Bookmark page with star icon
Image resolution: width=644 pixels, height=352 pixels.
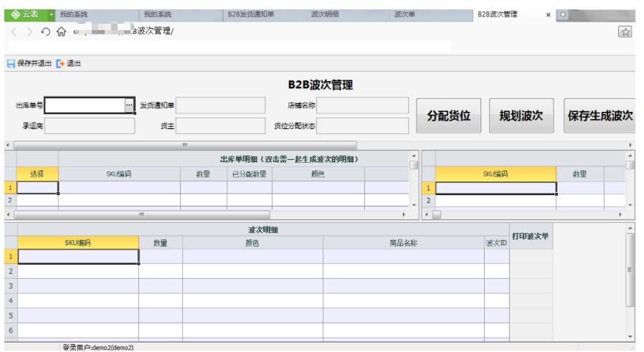pyautogui.click(x=625, y=32)
